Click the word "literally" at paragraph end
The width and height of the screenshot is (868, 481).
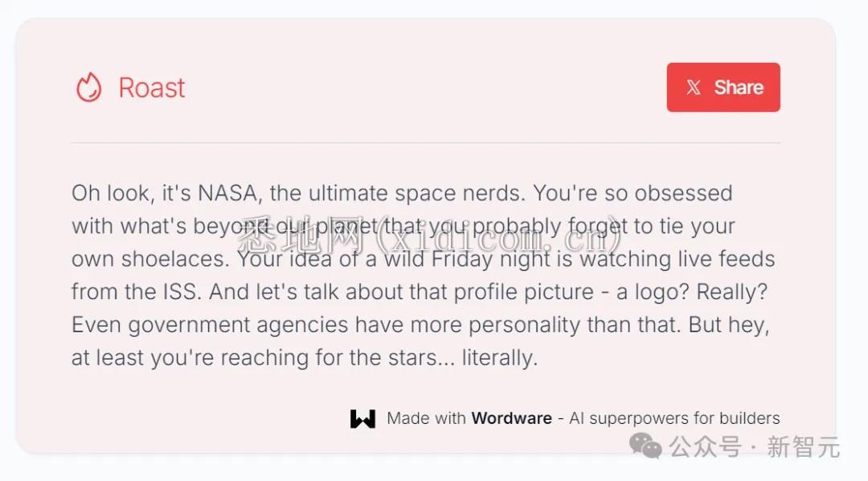[498, 358]
